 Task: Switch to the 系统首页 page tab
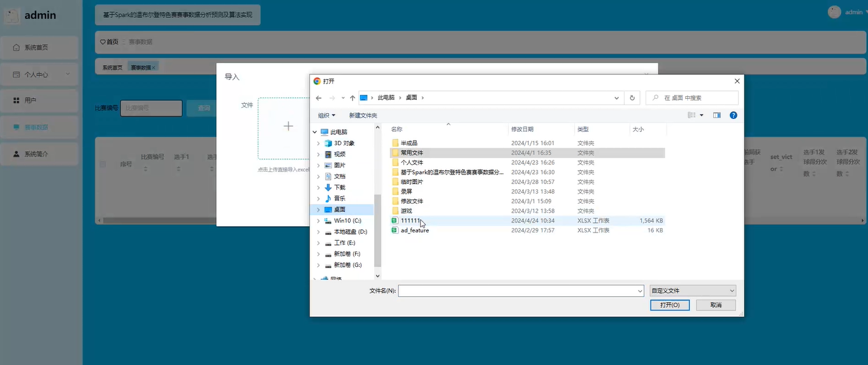112,68
